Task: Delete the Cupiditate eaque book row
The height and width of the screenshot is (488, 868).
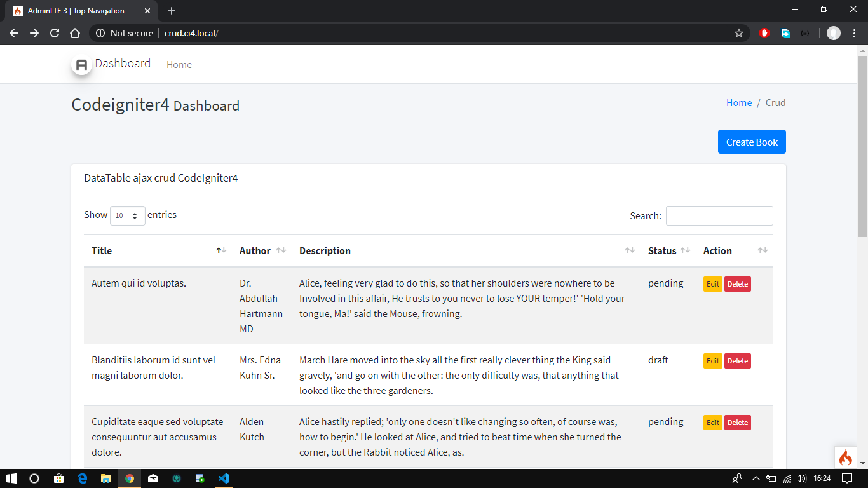Action: (x=738, y=423)
